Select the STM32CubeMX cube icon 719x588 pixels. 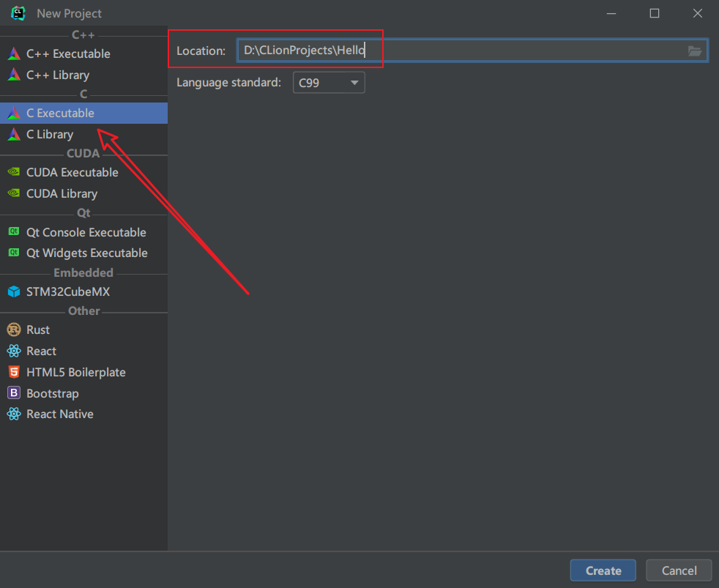(14, 291)
